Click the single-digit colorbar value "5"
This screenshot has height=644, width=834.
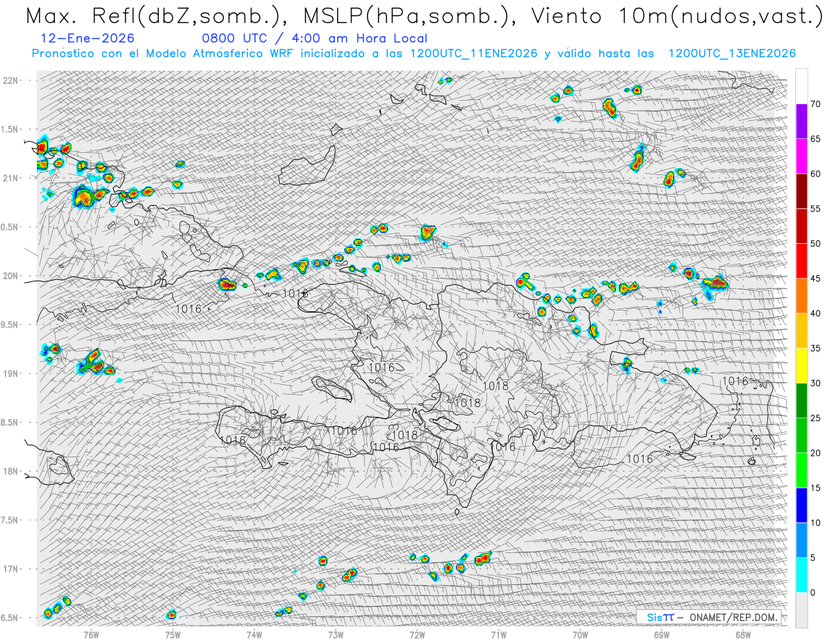812,557
